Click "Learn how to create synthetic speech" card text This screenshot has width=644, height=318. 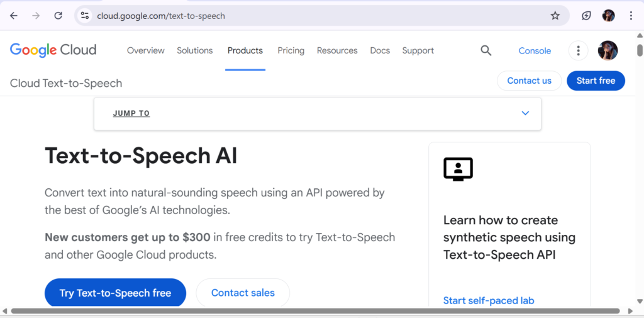(509, 237)
